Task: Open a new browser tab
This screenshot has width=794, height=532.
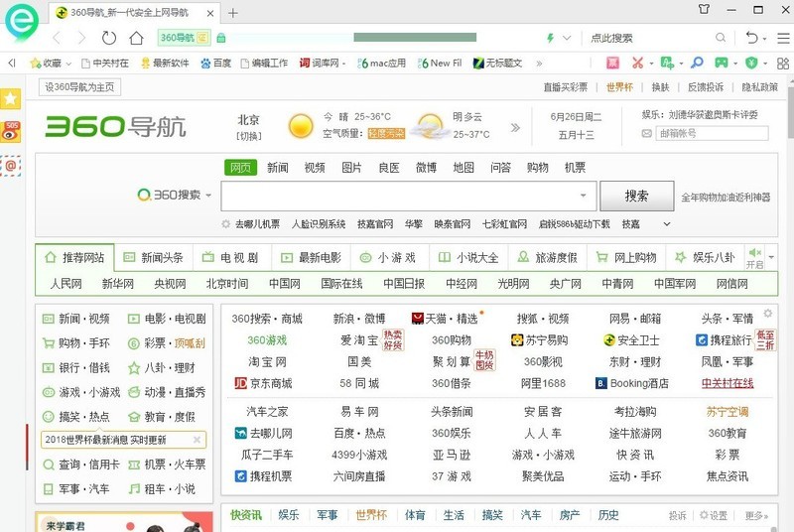Action: pos(233,13)
